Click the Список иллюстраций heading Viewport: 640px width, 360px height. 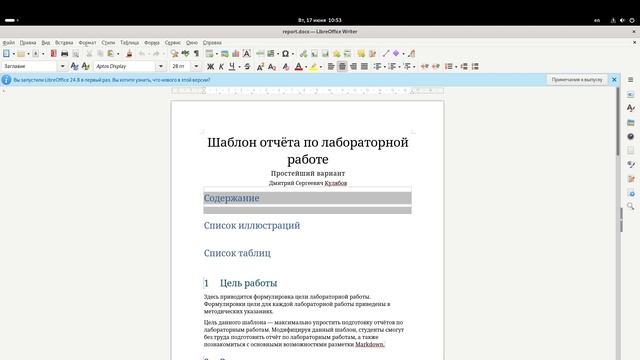252,225
